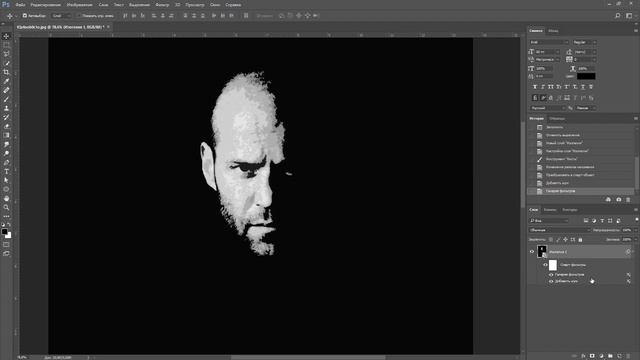Create a new layer group folder icon
Screen dimensions: 640x360
point(610,356)
